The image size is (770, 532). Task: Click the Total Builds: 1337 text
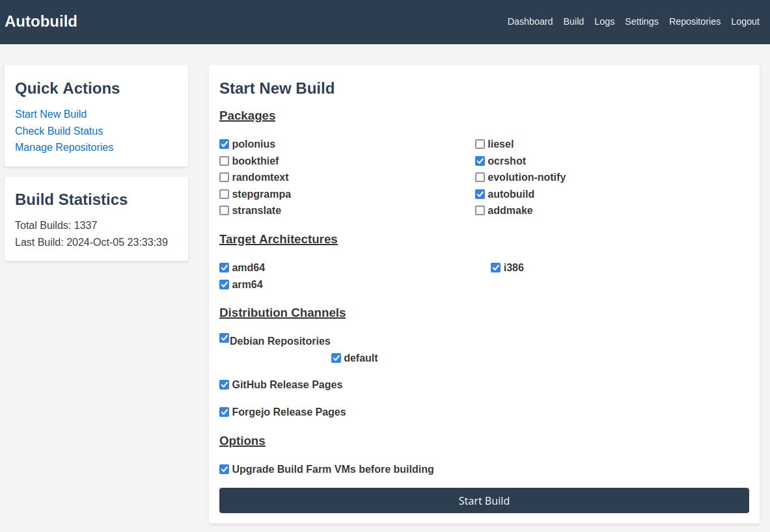(x=56, y=225)
